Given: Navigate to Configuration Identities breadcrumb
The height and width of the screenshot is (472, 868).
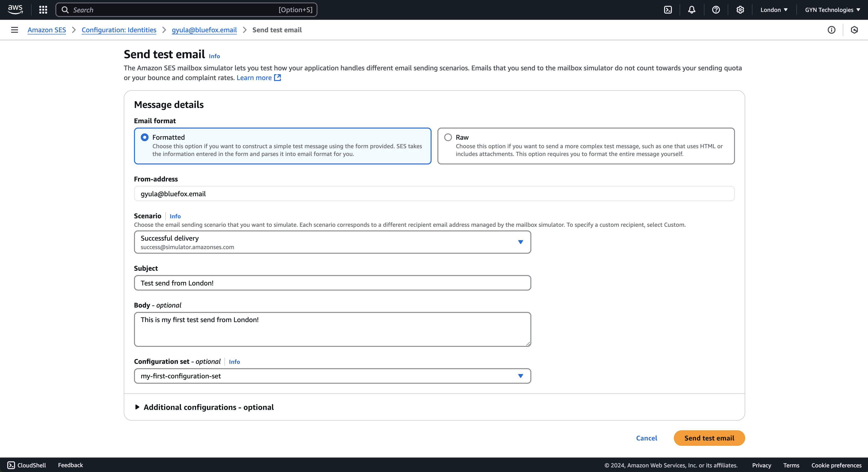Looking at the screenshot, I should tap(119, 30).
